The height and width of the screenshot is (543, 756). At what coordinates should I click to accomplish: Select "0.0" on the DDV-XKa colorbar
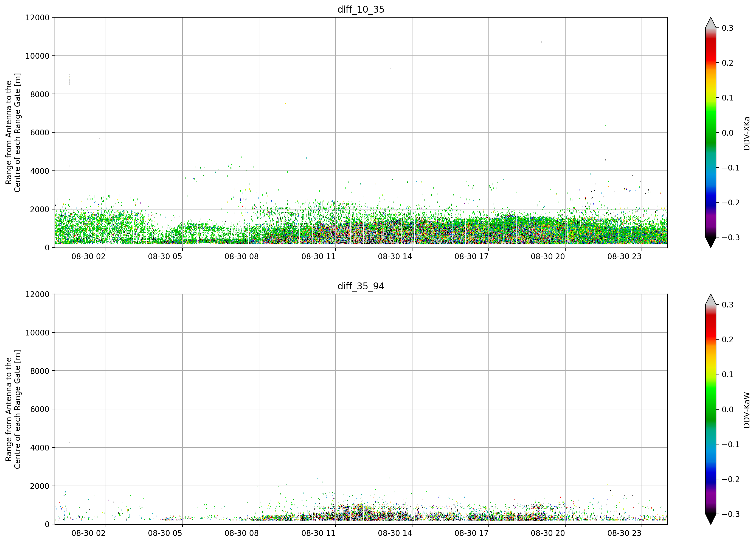point(728,133)
